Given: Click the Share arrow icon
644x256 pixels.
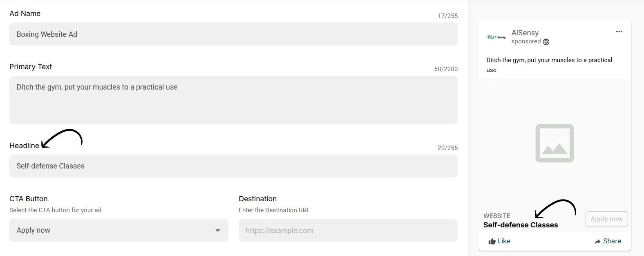Looking at the screenshot, I should [x=598, y=241].
